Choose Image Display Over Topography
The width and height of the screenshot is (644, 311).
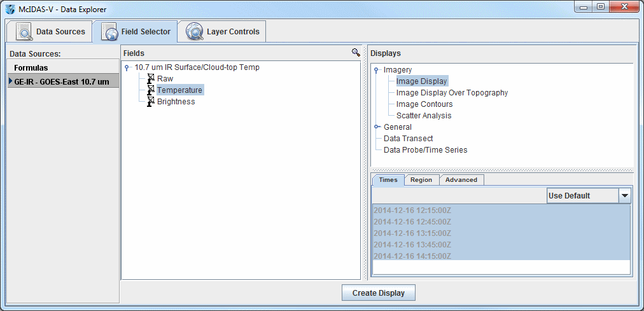(452, 93)
